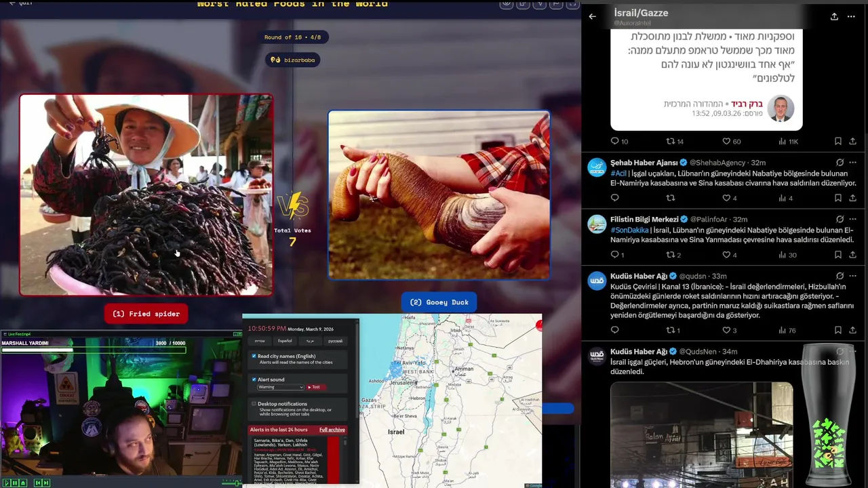
Task: Click the MARSHALL YARDIMI donation progress bar
Action: pos(93,350)
